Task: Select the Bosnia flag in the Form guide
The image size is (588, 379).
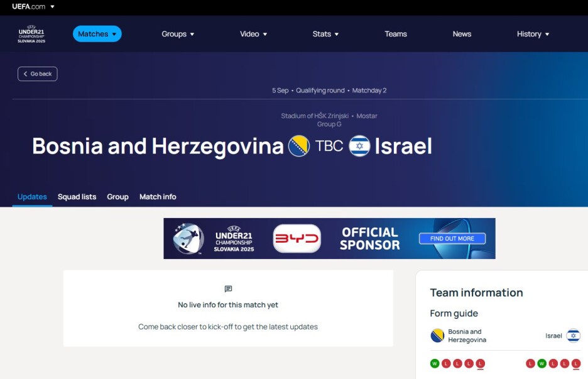Action: (x=436, y=336)
